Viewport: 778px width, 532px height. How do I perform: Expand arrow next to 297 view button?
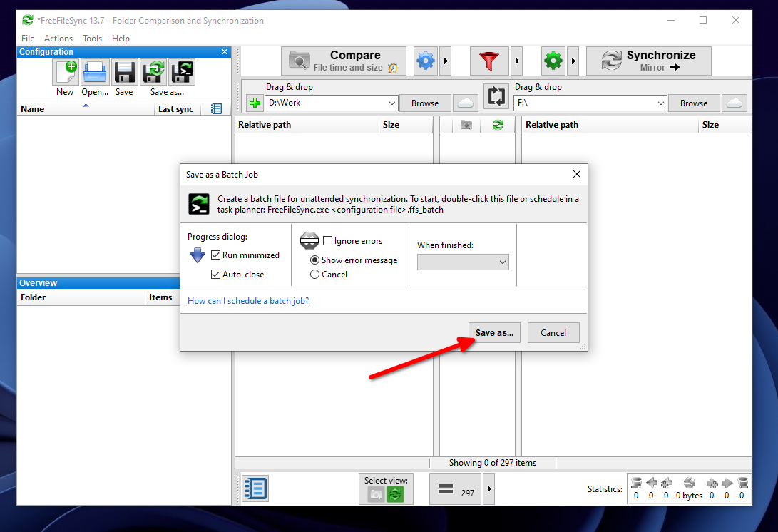tap(489, 488)
